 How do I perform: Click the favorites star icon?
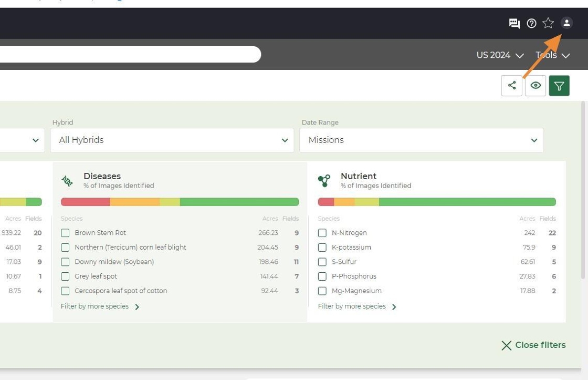point(548,23)
